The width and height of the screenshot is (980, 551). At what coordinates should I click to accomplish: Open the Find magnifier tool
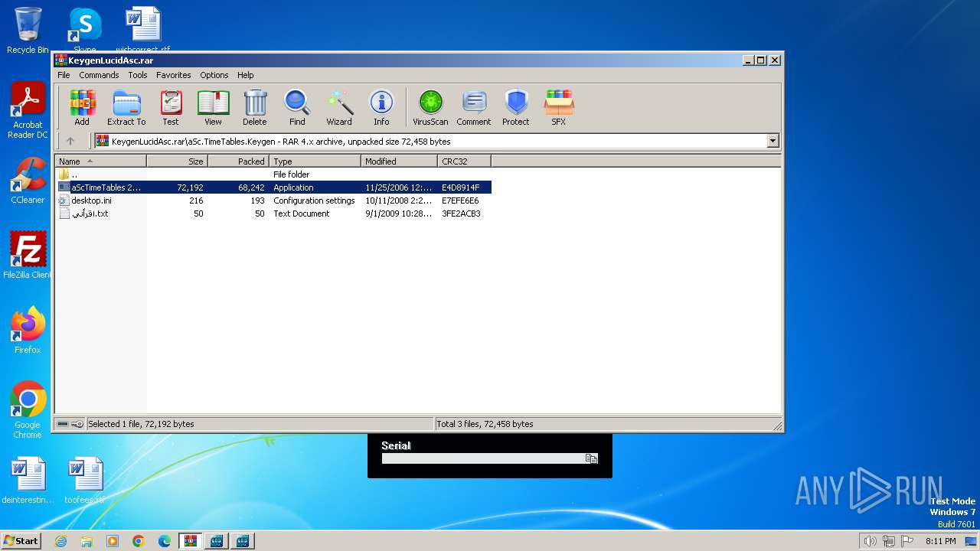(297, 108)
